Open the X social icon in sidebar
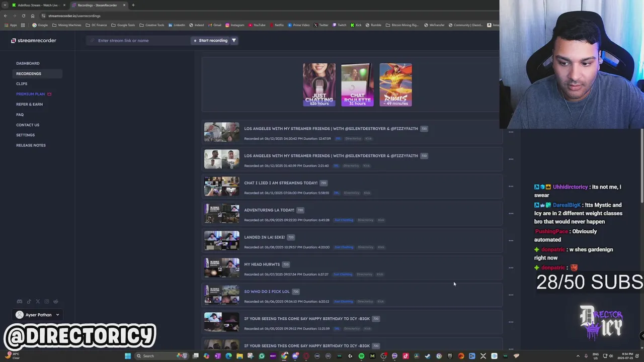The height and width of the screenshot is (362, 644). click(38, 302)
